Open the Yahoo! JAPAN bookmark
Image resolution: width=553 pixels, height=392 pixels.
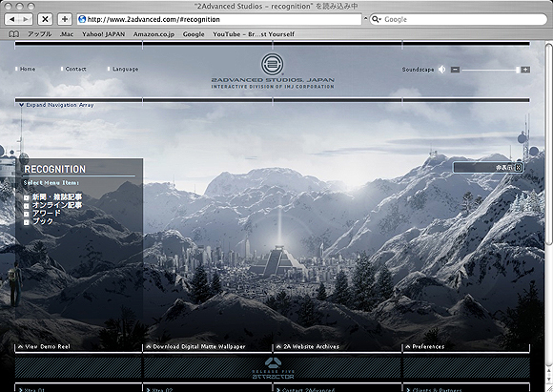coord(103,34)
